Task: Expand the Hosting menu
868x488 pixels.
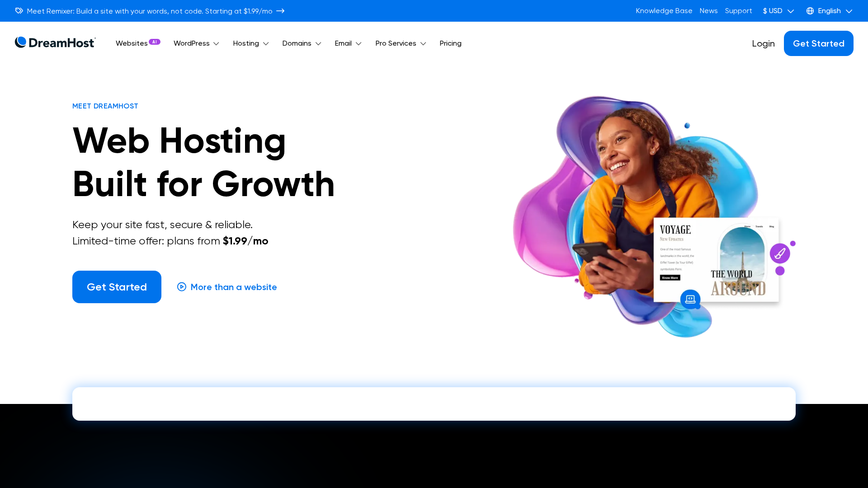Action: tap(251, 43)
